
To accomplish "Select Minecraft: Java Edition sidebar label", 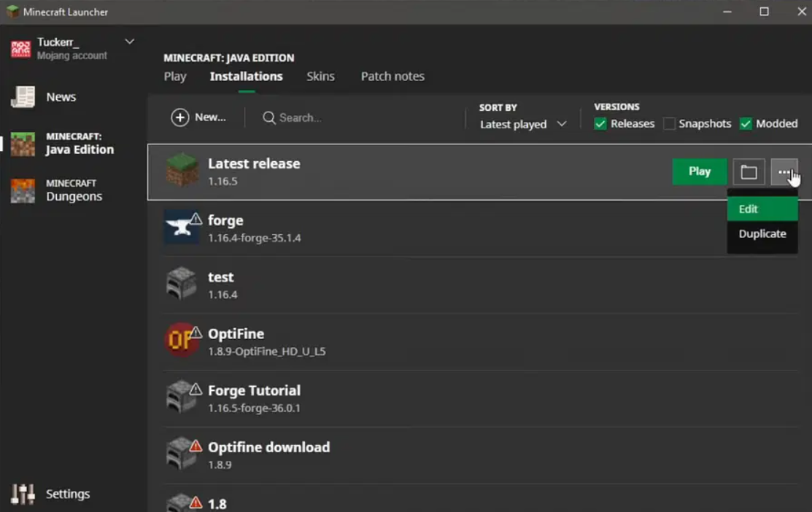I will [x=80, y=144].
